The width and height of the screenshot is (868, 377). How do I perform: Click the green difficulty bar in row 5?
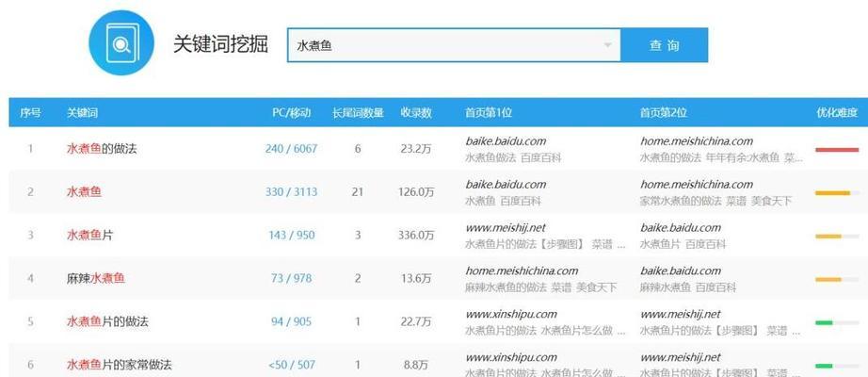(824, 322)
